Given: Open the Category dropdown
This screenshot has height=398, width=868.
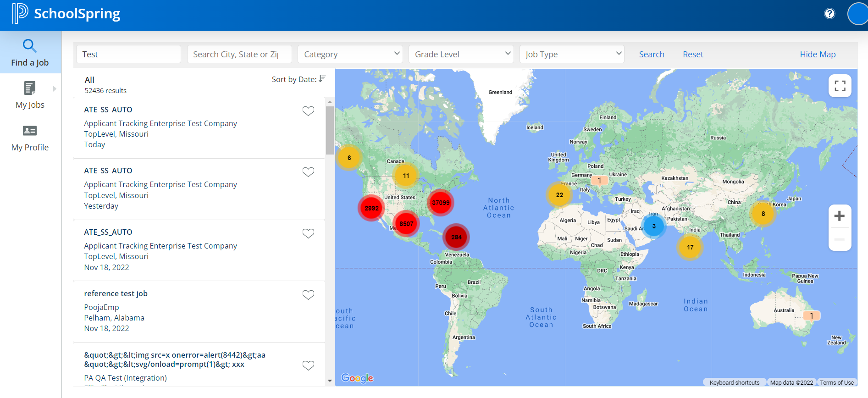Looking at the screenshot, I should (350, 54).
